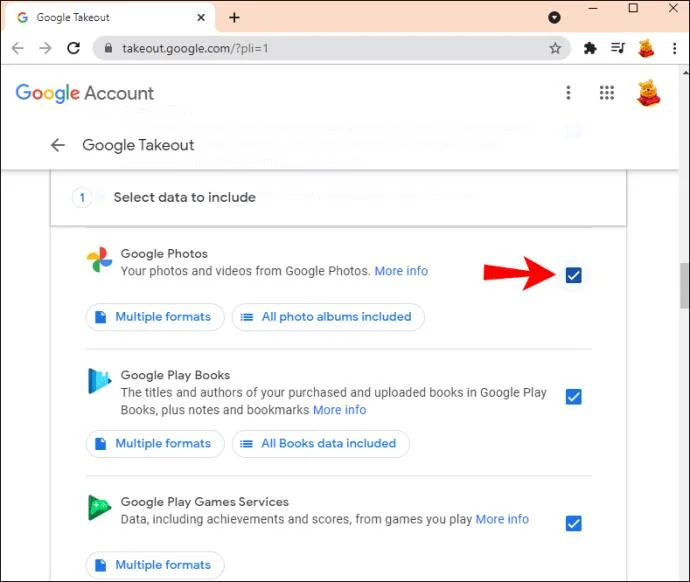
Task: Click the address bar URL field
Action: (331, 48)
